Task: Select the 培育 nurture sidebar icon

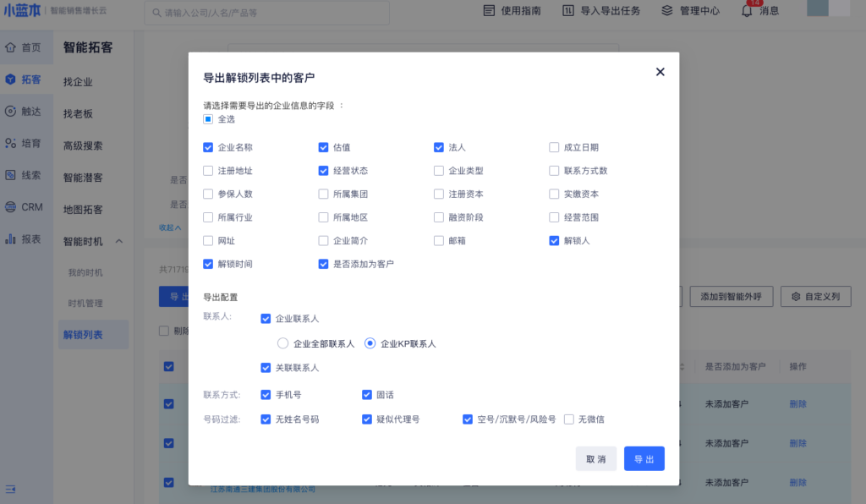Action: click(x=11, y=143)
